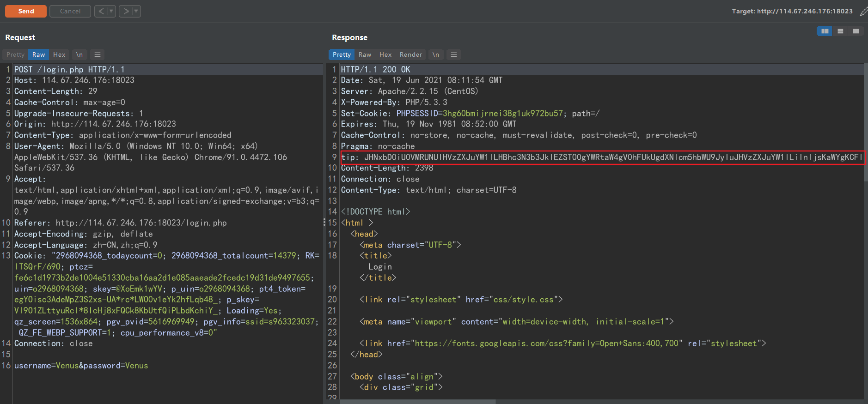This screenshot has height=404, width=868.
Task: Click the Cancel button
Action: click(x=70, y=11)
